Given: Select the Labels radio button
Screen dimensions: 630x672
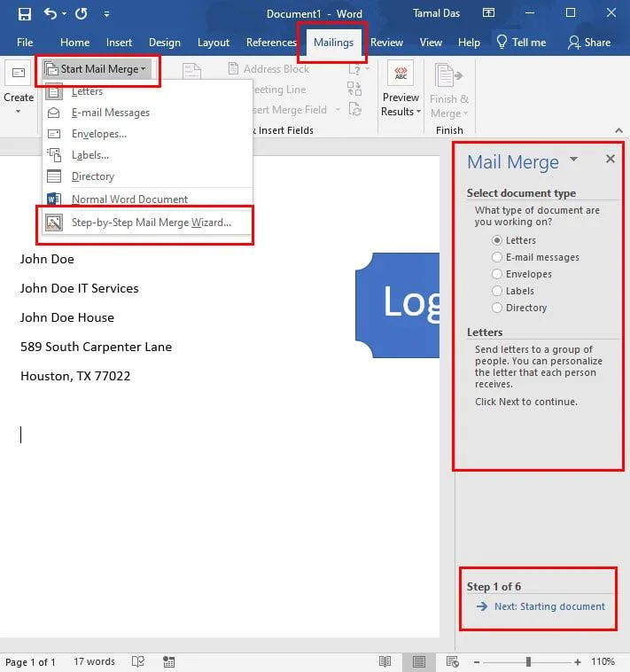Looking at the screenshot, I should 497,291.
